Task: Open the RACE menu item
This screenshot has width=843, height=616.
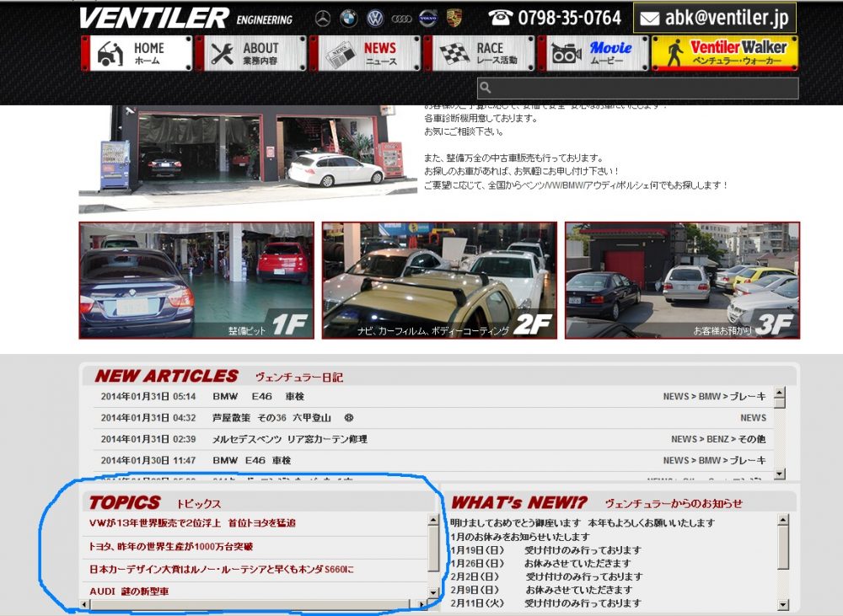Action: (x=479, y=53)
